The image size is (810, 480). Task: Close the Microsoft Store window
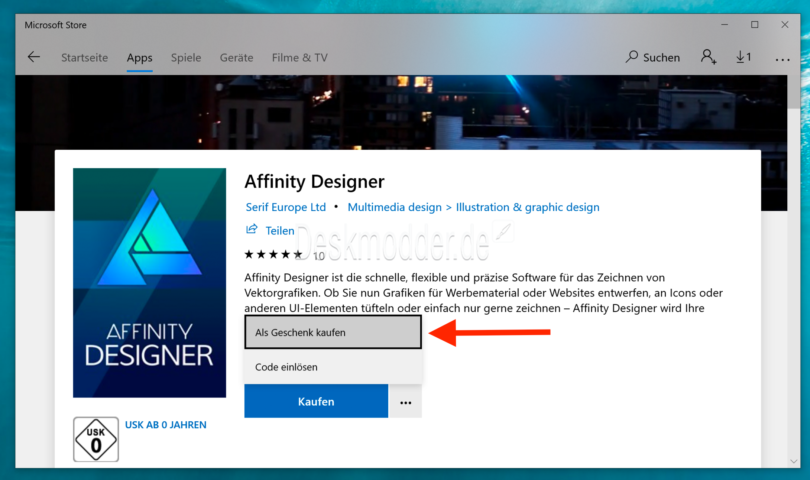(785, 24)
